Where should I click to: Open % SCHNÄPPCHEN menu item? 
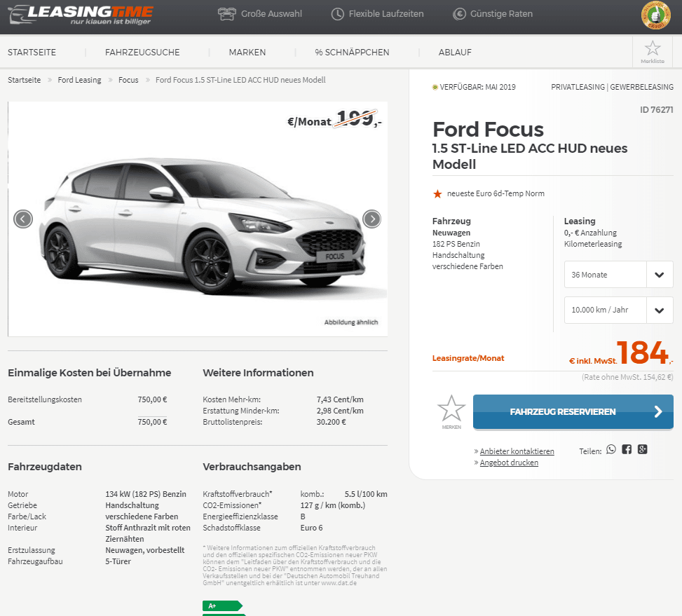coord(352,52)
